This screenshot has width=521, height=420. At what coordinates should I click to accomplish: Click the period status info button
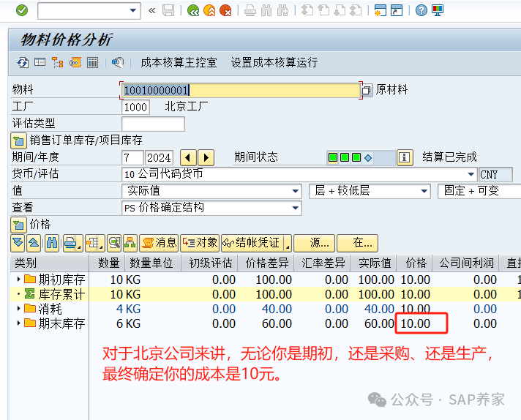tap(405, 157)
